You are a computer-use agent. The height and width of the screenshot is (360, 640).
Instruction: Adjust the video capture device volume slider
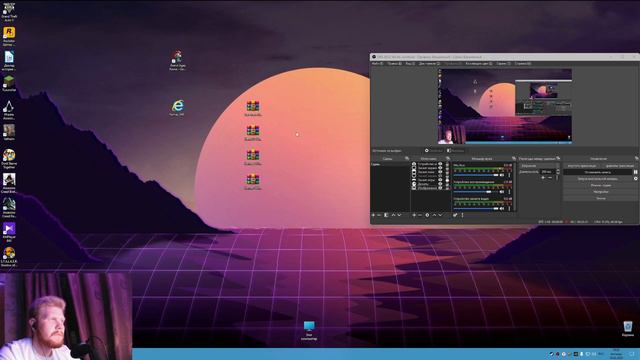pyautogui.click(x=476, y=209)
